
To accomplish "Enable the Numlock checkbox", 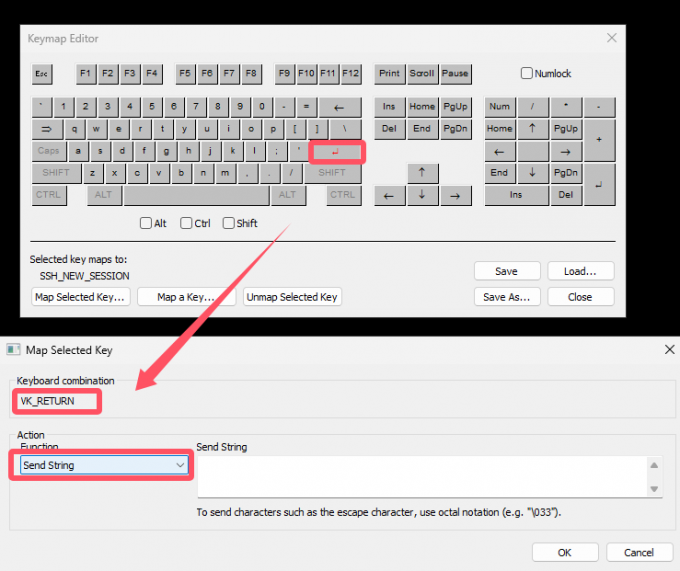I will click(x=526, y=73).
